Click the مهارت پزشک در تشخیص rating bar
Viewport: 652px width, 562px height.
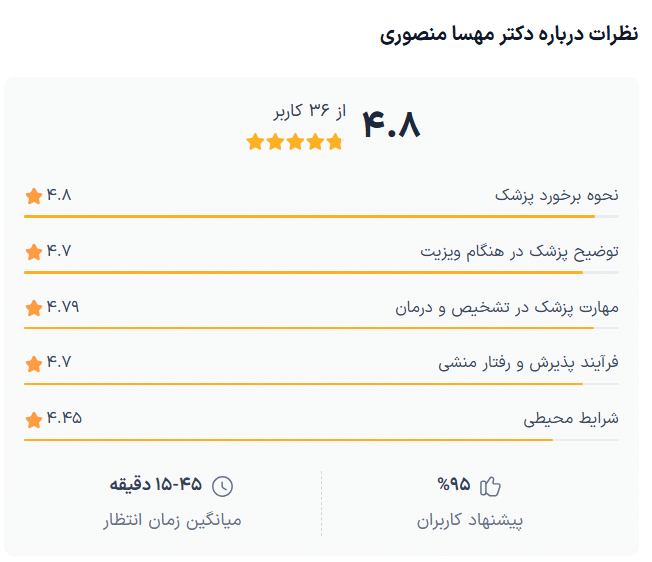(x=321, y=328)
